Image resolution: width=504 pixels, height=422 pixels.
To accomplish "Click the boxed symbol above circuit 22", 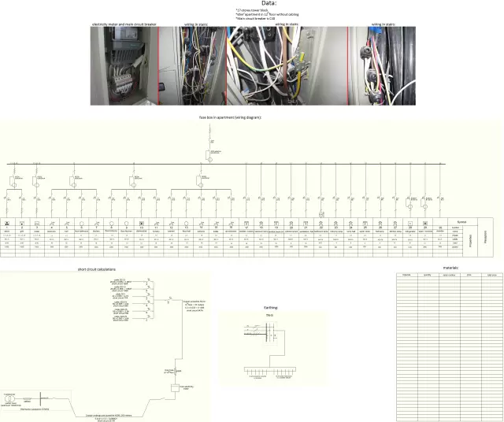I will [322, 213].
